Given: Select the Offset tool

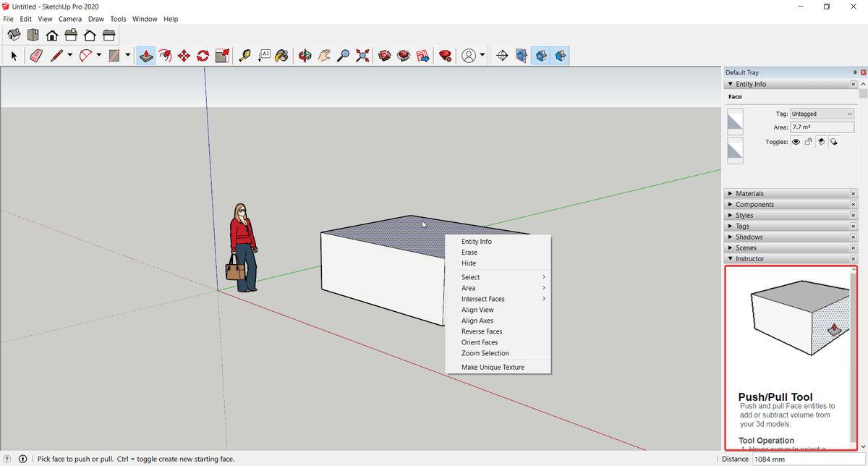Looking at the screenshot, I should 165,56.
